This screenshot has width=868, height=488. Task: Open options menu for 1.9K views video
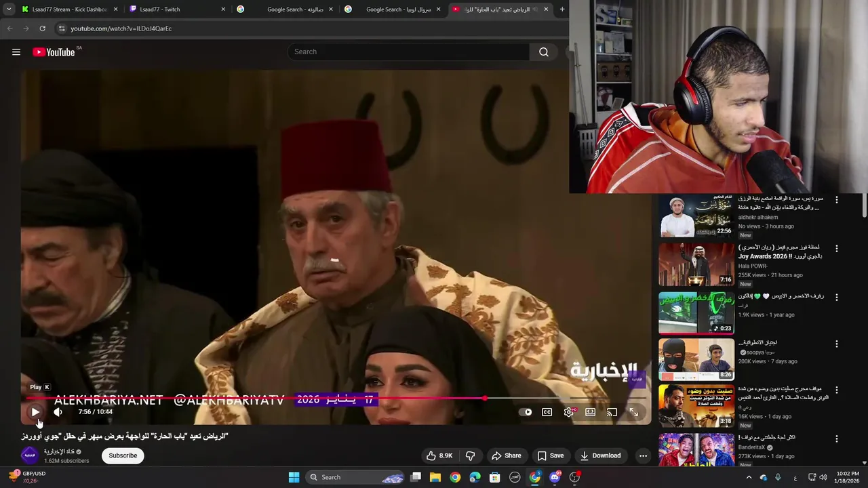pos(836,298)
